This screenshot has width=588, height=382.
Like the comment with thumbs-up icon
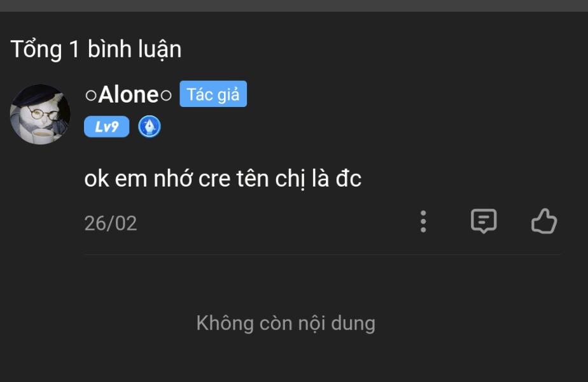pyautogui.click(x=544, y=221)
